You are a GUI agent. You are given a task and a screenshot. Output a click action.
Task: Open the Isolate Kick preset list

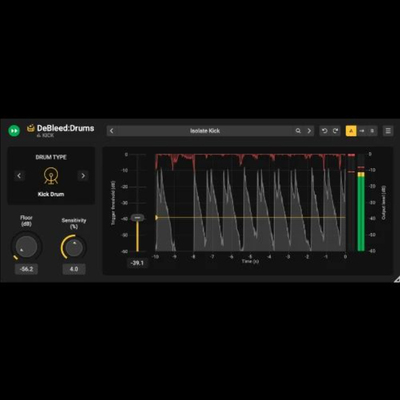click(205, 131)
